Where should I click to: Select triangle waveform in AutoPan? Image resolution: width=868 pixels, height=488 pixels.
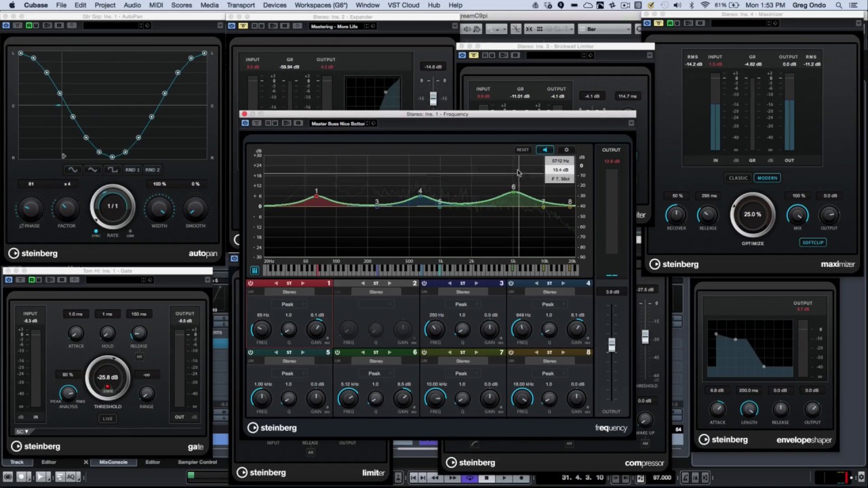tap(93, 169)
